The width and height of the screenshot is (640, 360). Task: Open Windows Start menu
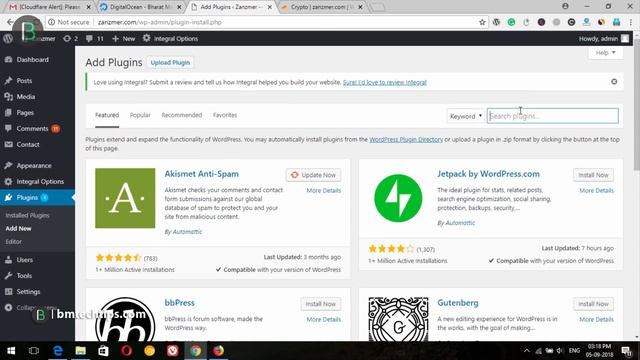click(x=11, y=351)
